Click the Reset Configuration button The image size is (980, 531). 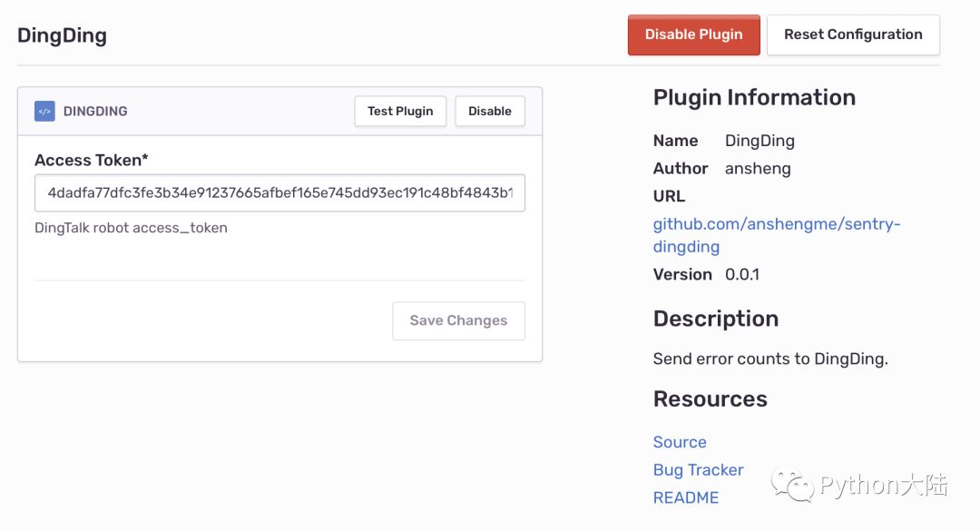(x=853, y=34)
